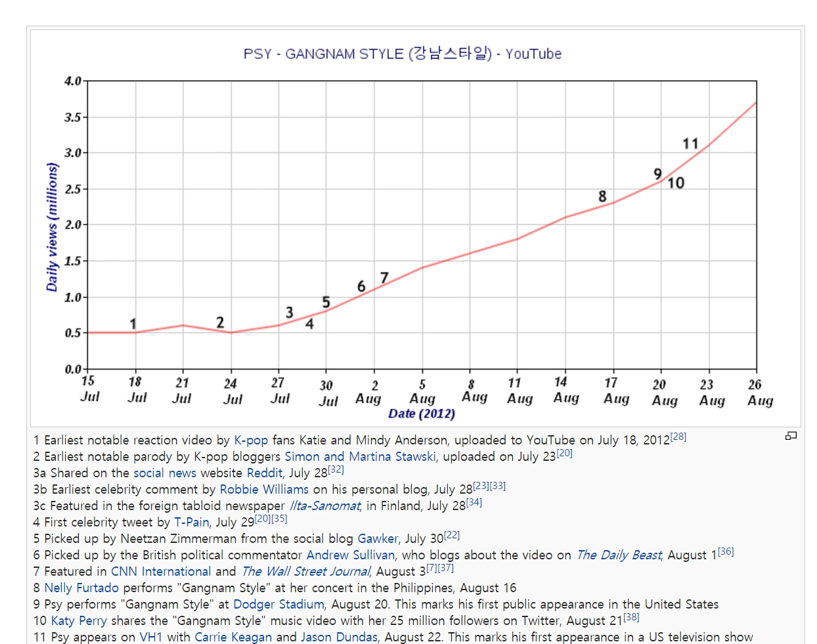Viewport: 817px width, 644px height.
Task: Open citation [28] after July 18, 2012
Action: pos(678,437)
